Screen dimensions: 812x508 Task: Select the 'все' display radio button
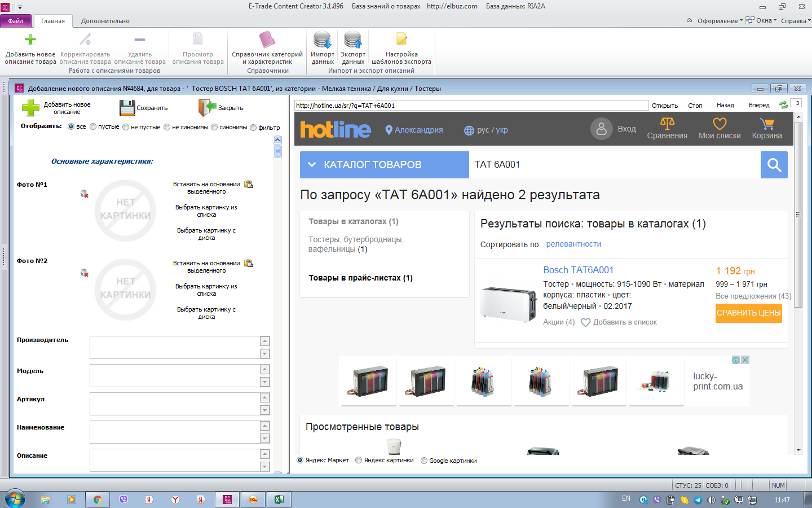click(x=71, y=127)
